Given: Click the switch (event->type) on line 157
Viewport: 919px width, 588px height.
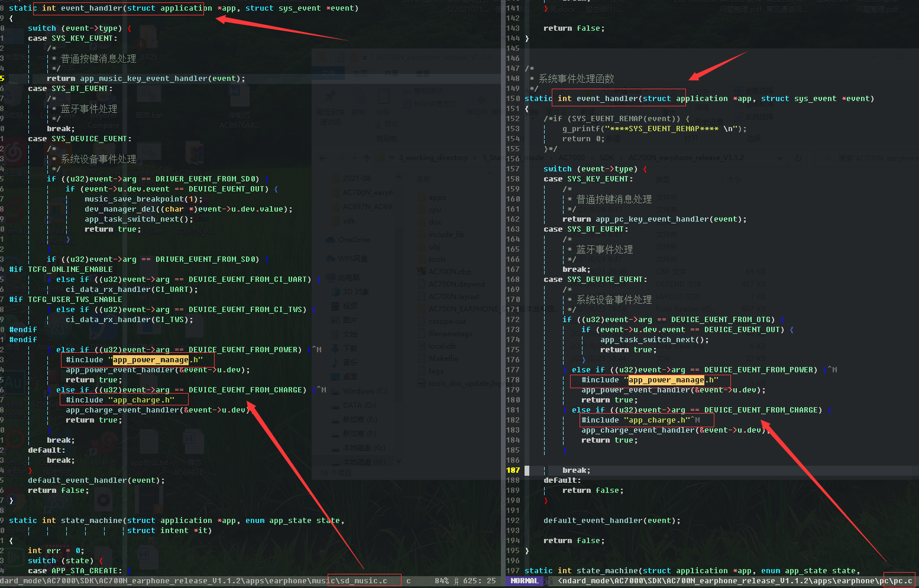Looking at the screenshot, I should click(596, 169).
